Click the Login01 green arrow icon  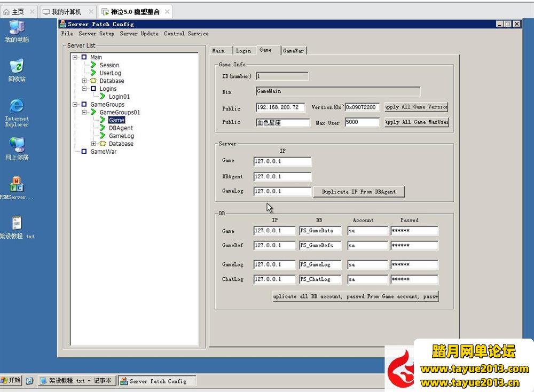pyautogui.click(x=103, y=97)
